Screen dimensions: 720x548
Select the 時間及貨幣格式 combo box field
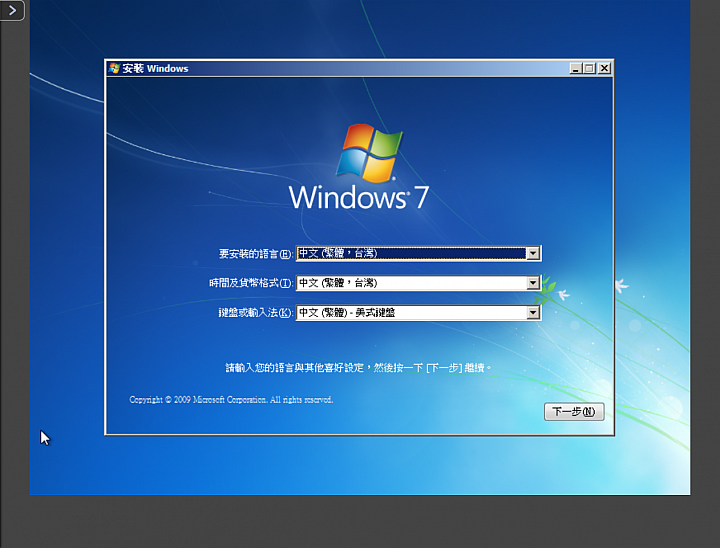point(418,283)
